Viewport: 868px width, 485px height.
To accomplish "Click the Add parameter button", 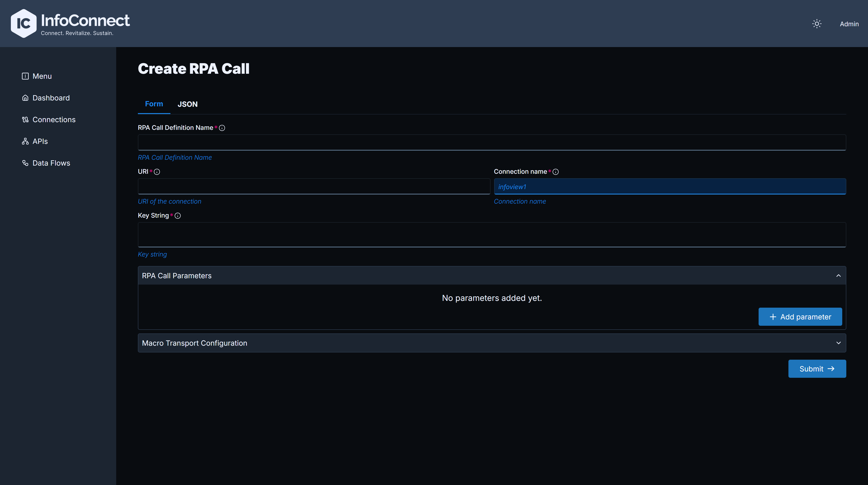I will tap(800, 317).
